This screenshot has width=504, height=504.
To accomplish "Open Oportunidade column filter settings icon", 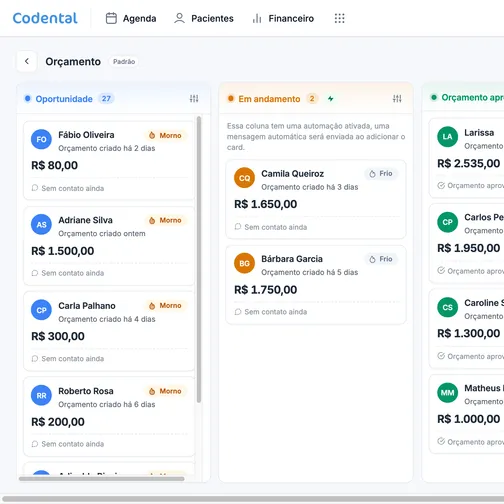I will tap(194, 99).
